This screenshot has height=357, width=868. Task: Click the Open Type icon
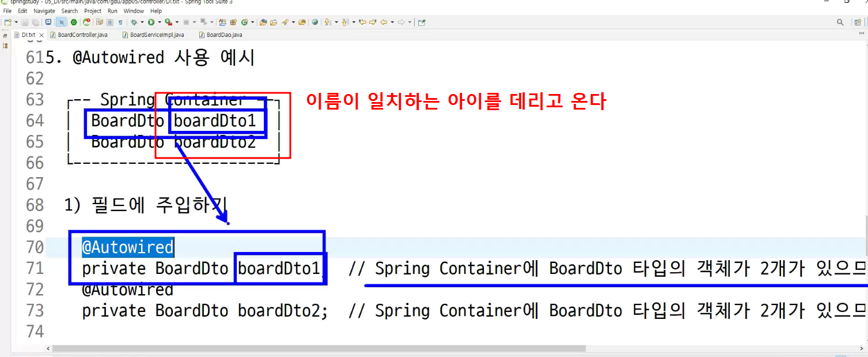(x=263, y=22)
